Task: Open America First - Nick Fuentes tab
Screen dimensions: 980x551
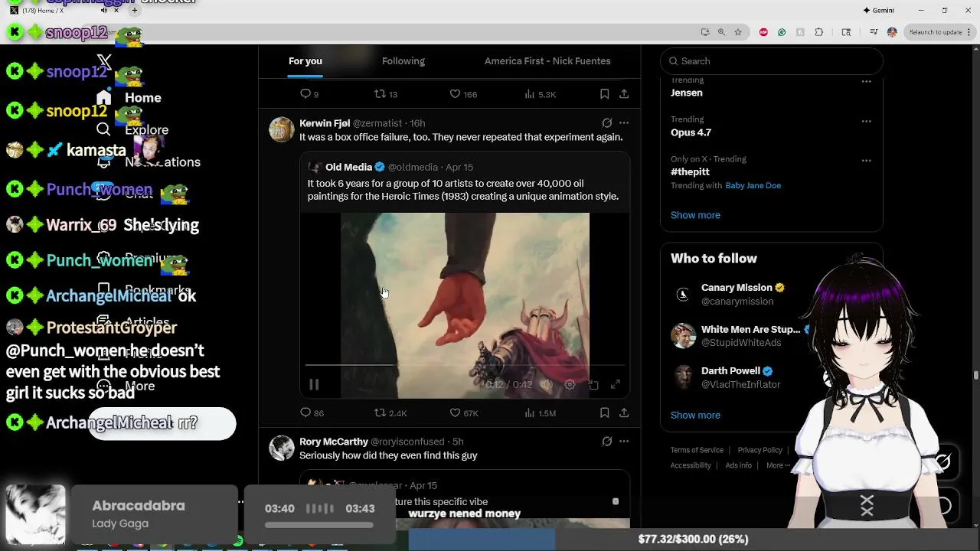Action: click(547, 61)
